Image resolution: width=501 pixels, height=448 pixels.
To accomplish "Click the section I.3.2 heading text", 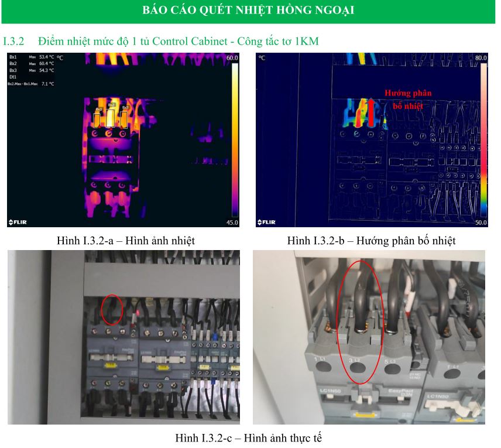I will pyautogui.click(x=161, y=42).
